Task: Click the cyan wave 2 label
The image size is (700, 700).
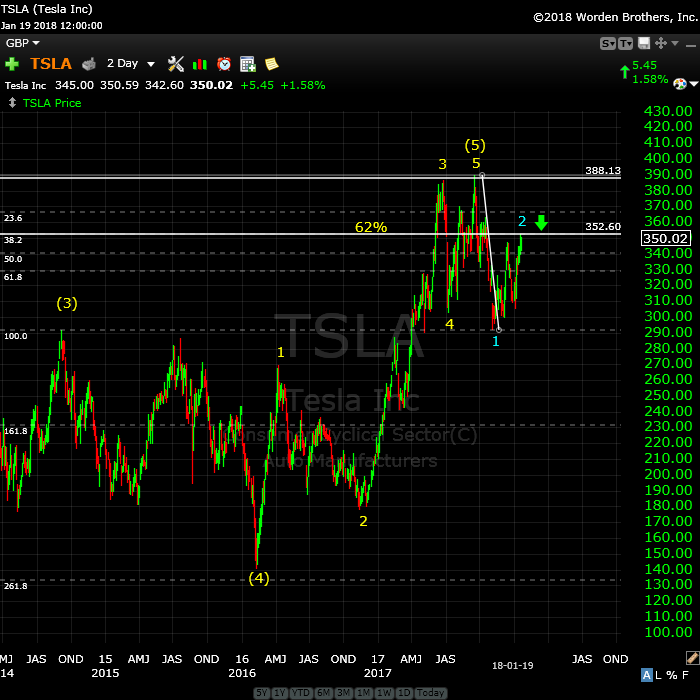Action: click(x=522, y=221)
